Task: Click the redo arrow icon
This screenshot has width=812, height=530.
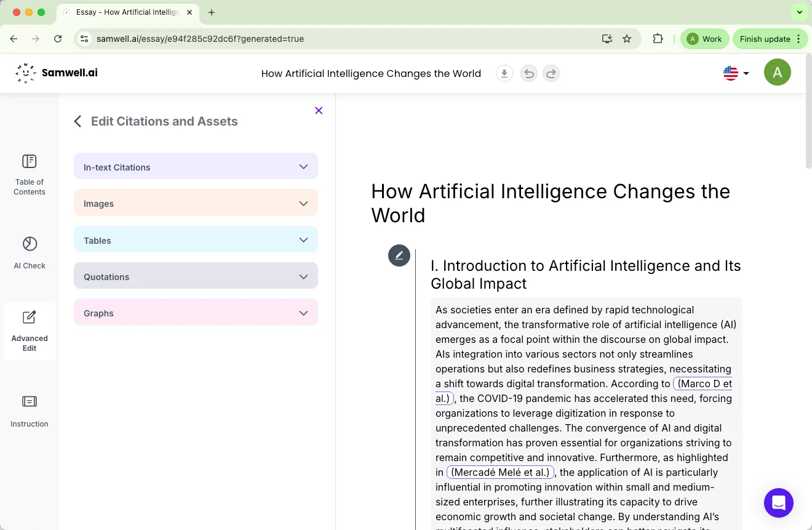Action: 551,74
